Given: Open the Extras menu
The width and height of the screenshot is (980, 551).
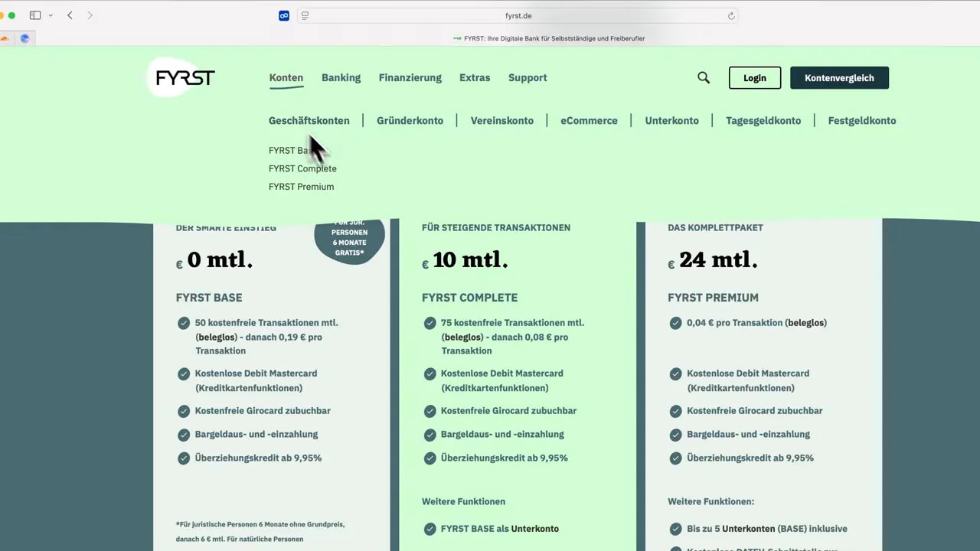Looking at the screenshot, I should coord(475,77).
